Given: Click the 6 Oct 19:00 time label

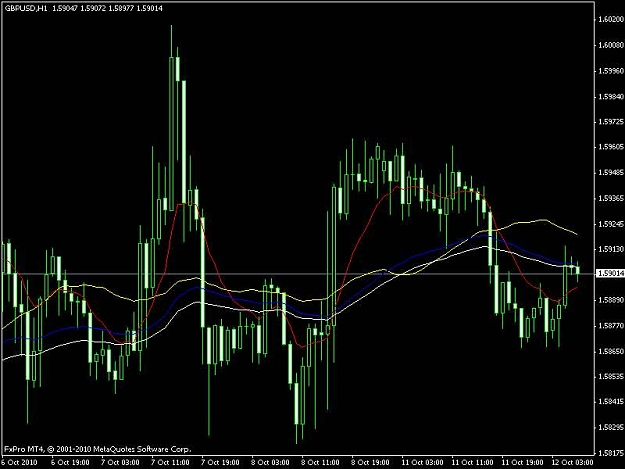Looking at the screenshot, I should [70, 462].
